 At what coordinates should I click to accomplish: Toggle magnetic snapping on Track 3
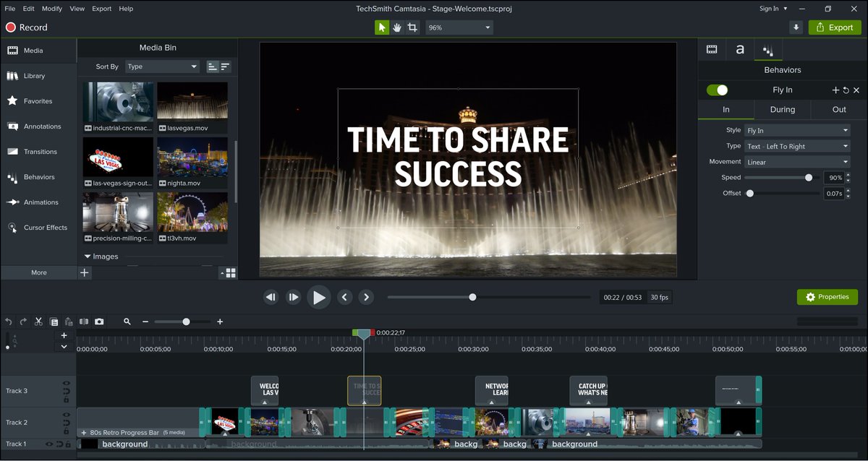pos(66,392)
